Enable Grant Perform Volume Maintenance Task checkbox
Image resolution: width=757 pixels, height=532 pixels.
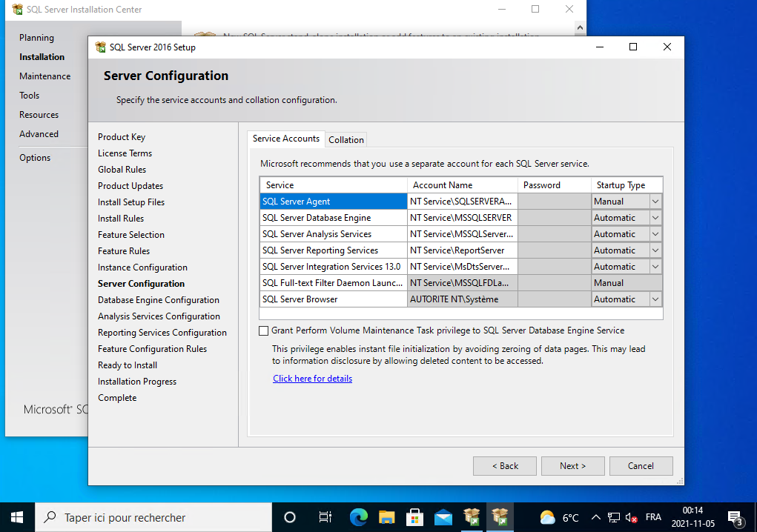264,330
